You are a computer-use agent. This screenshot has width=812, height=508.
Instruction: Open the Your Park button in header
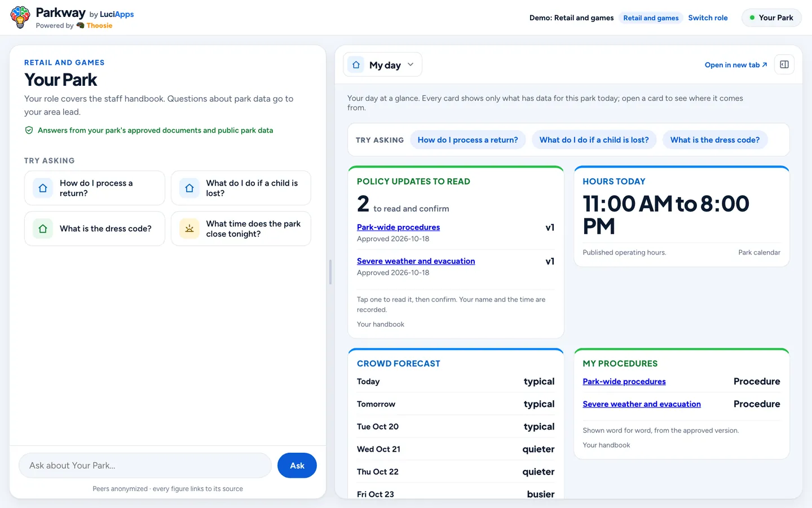(x=771, y=17)
